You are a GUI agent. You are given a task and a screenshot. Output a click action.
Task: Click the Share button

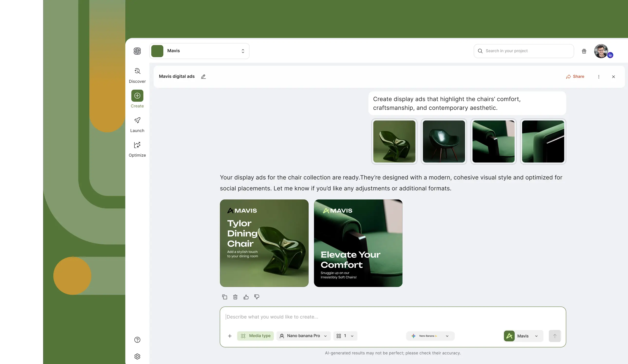575,77
